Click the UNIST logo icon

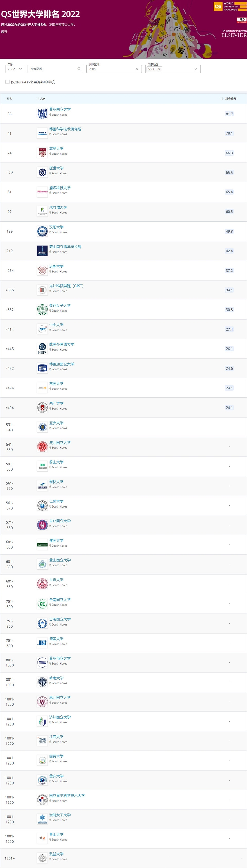coord(42,251)
